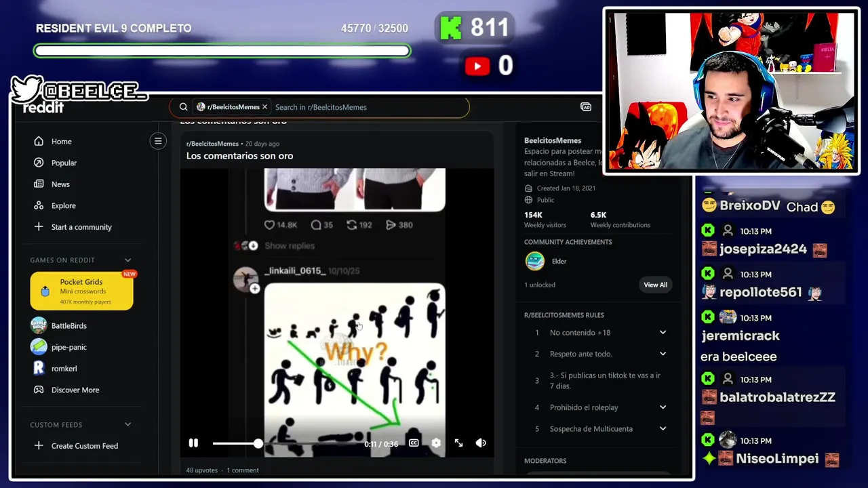Click the repost icon 192
This screenshot has height=488, width=868.
(351, 225)
